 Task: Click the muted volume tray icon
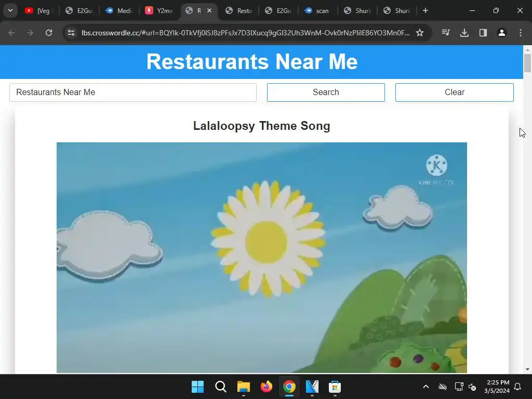pos(472,387)
